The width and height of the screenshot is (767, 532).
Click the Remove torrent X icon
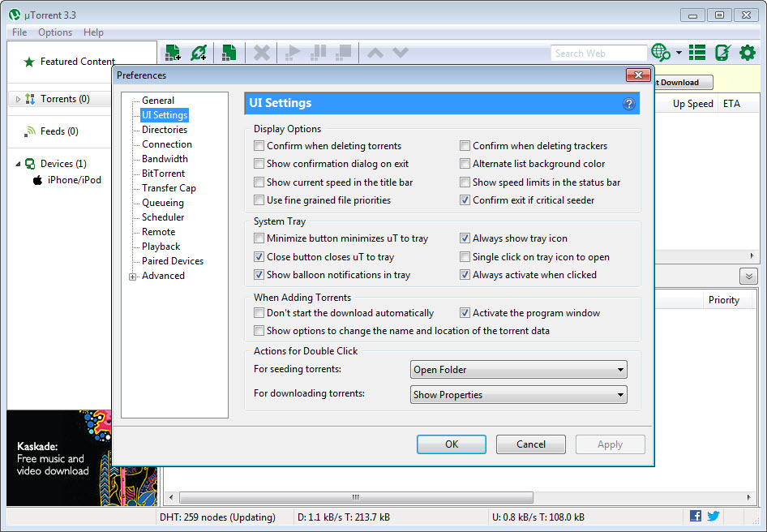click(x=262, y=53)
